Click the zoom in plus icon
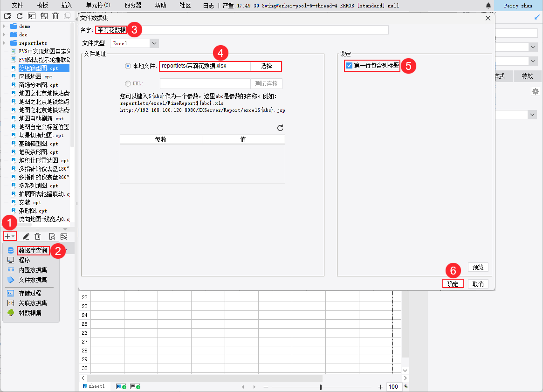Image resolution: width=543 pixels, height=392 pixels. 380,387
